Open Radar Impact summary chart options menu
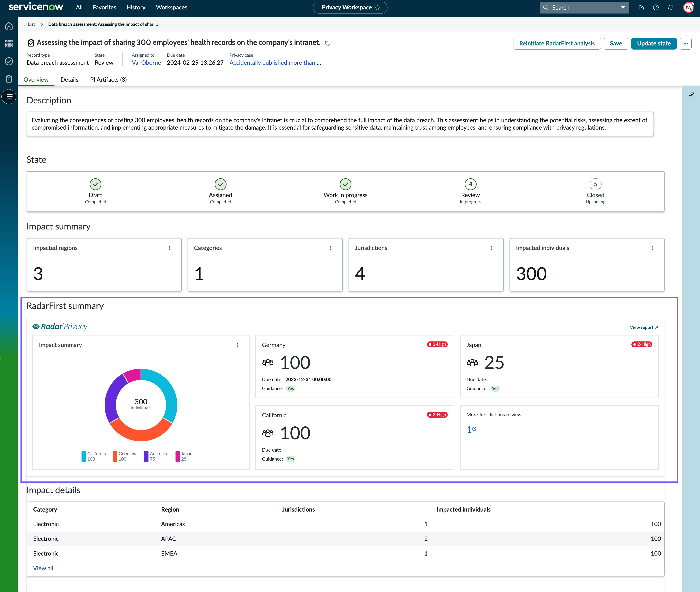Viewport: 700px width, 592px height. (237, 345)
